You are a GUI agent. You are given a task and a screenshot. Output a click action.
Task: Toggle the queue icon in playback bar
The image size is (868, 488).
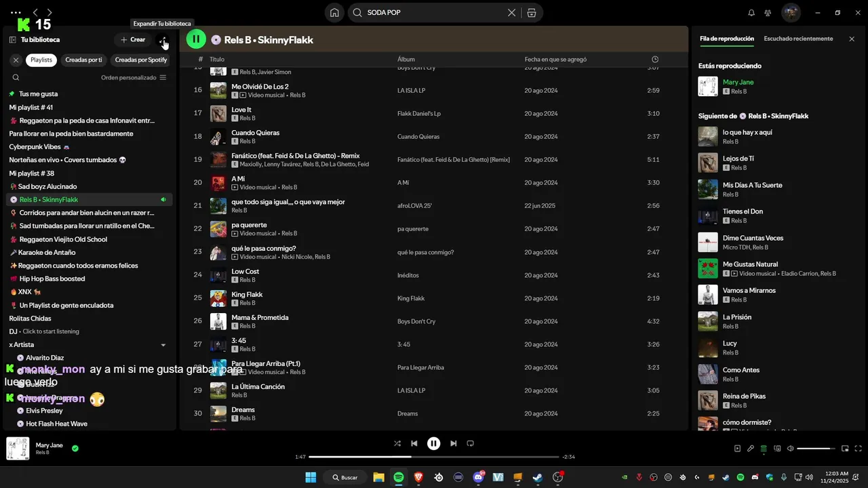(x=764, y=448)
